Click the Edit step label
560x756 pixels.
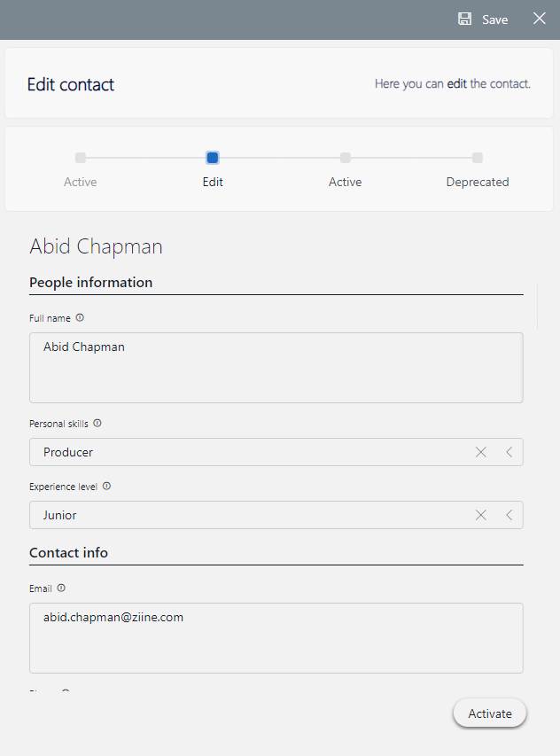pos(213,182)
